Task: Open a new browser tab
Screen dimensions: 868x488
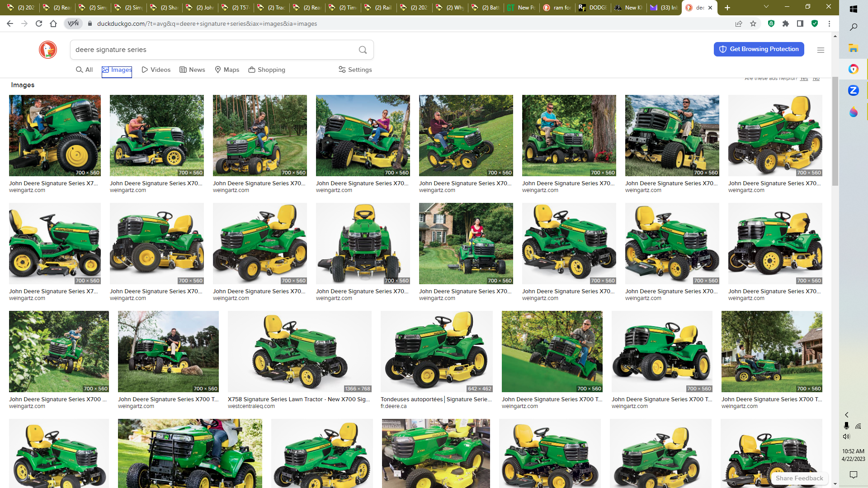Action: [727, 8]
